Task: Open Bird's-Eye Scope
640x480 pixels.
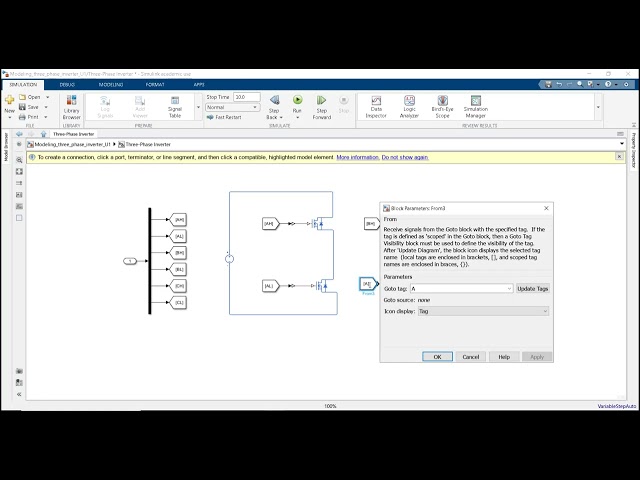Action: [442, 107]
